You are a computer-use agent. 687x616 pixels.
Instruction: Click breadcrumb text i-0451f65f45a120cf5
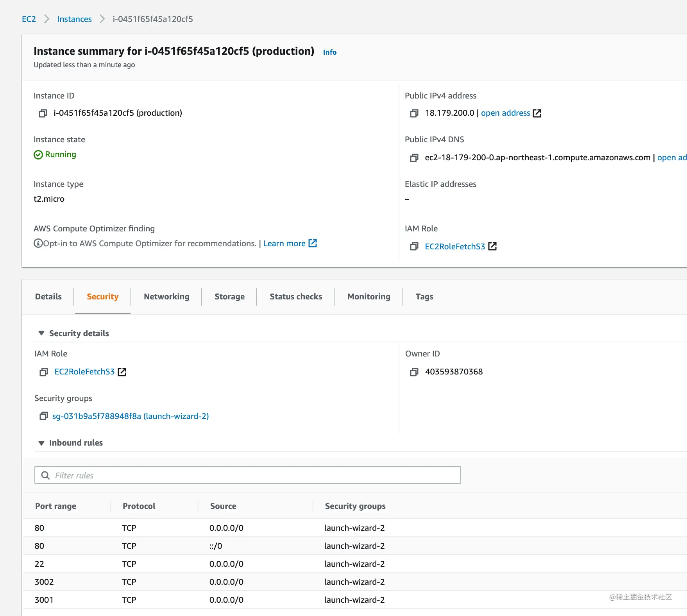click(x=153, y=19)
